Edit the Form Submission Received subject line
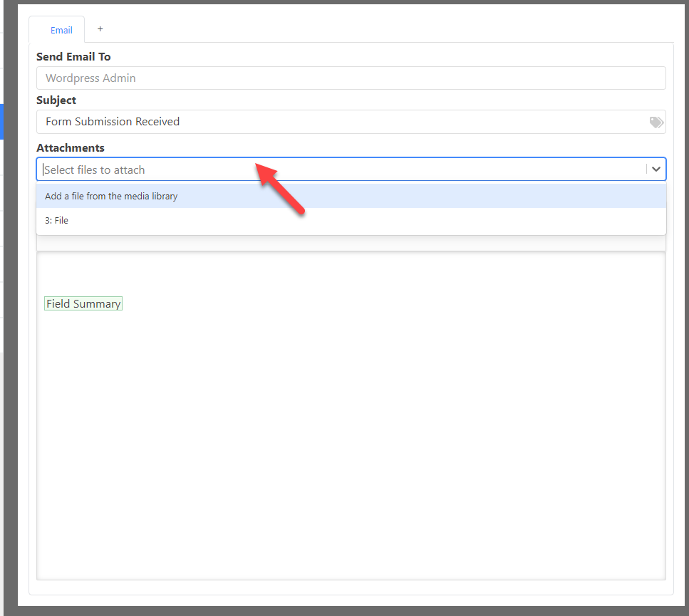 click(285, 122)
